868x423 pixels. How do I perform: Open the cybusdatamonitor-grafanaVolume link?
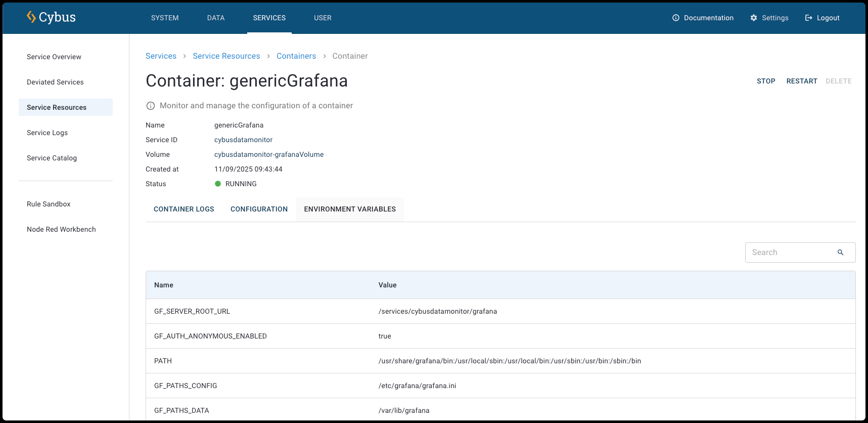pyautogui.click(x=269, y=154)
